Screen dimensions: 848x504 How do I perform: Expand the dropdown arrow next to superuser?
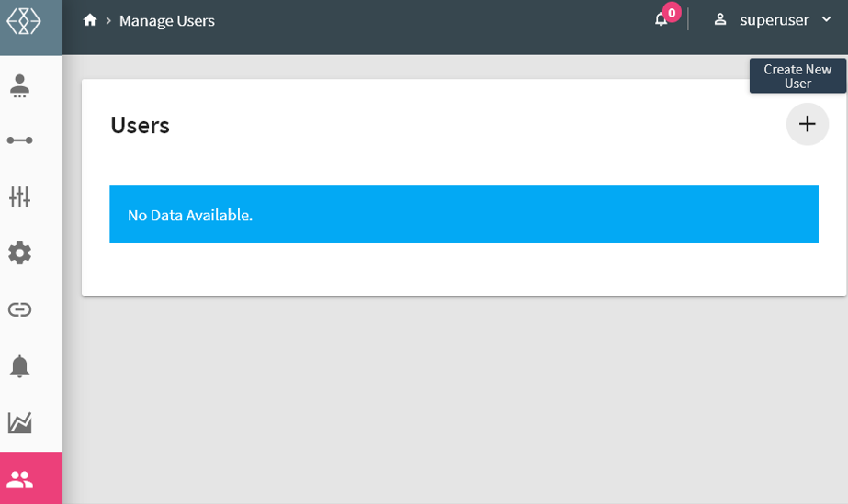pos(826,19)
